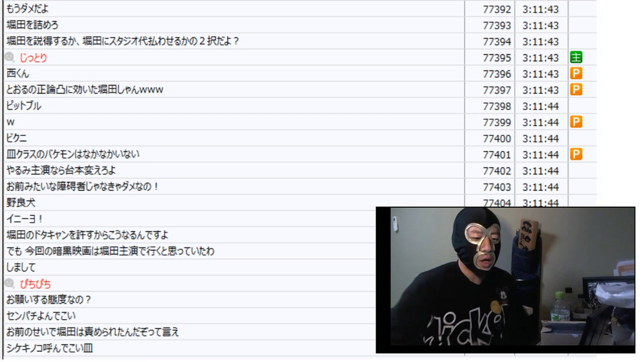Click the user avatar icon next to ぴちぴち
The width and height of the screenshot is (644, 362).
click(9, 283)
